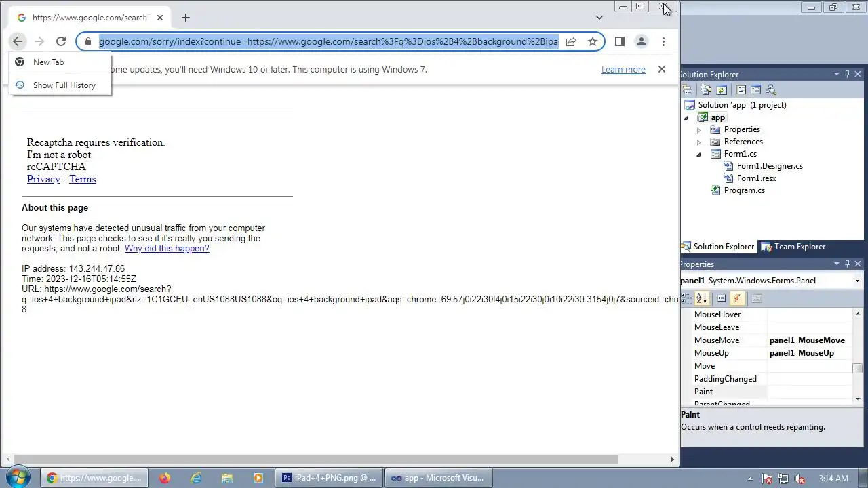Expand the References folder node
The height and width of the screenshot is (488, 868).
coord(698,142)
